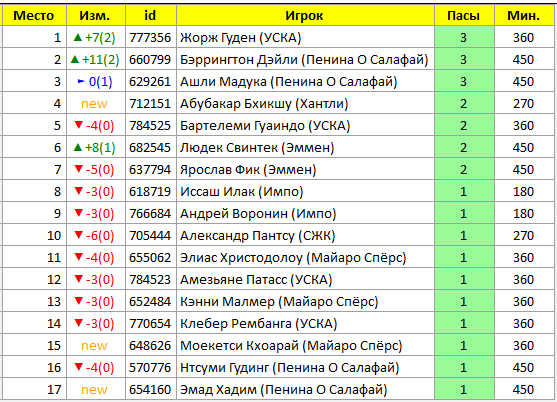Click id cell 770654
This screenshot has height=402, width=557.
pyautogui.click(x=150, y=324)
